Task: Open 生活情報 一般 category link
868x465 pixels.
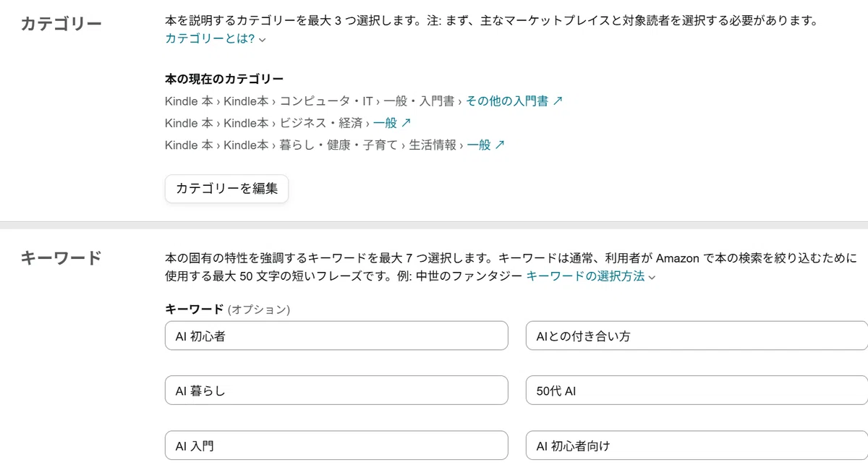Action: click(479, 145)
